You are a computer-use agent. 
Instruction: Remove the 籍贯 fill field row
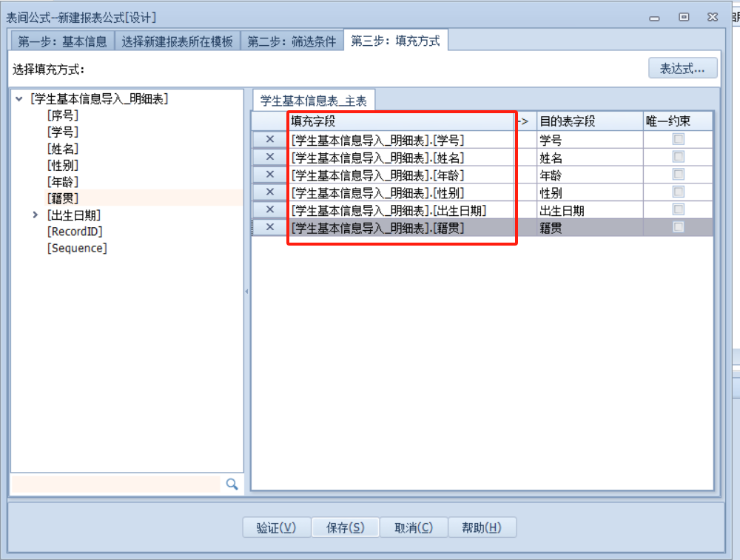click(269, 228)
